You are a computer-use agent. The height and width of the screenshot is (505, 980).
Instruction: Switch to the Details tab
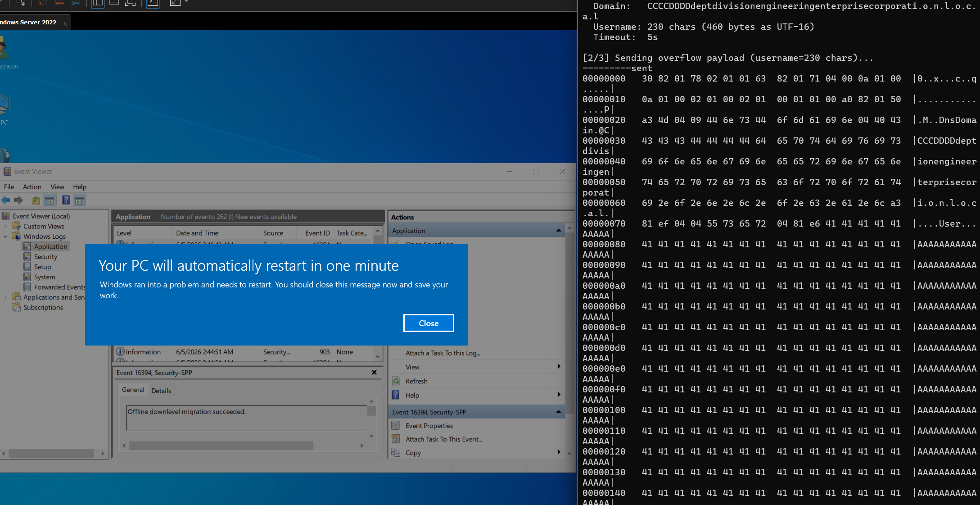click(161, 391)
